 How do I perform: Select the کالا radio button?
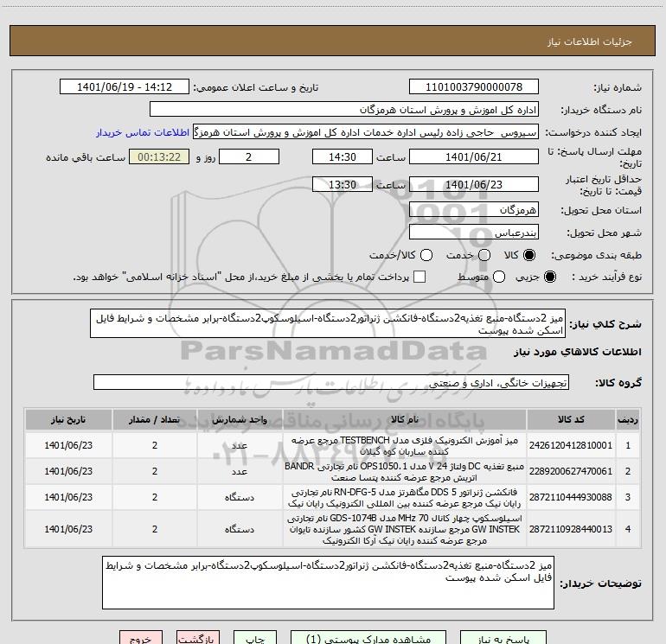click(529, 255)
